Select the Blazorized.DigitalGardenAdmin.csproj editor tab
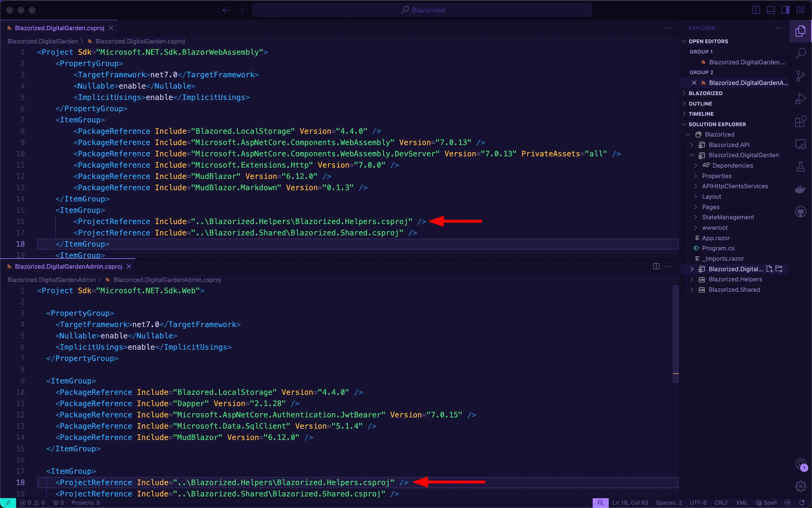 [x=68, y=266]
